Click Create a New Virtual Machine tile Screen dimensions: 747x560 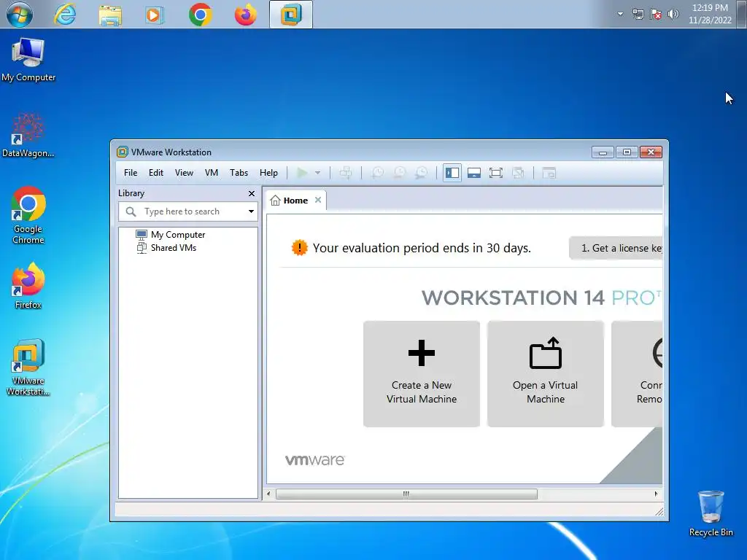point(422,374)
